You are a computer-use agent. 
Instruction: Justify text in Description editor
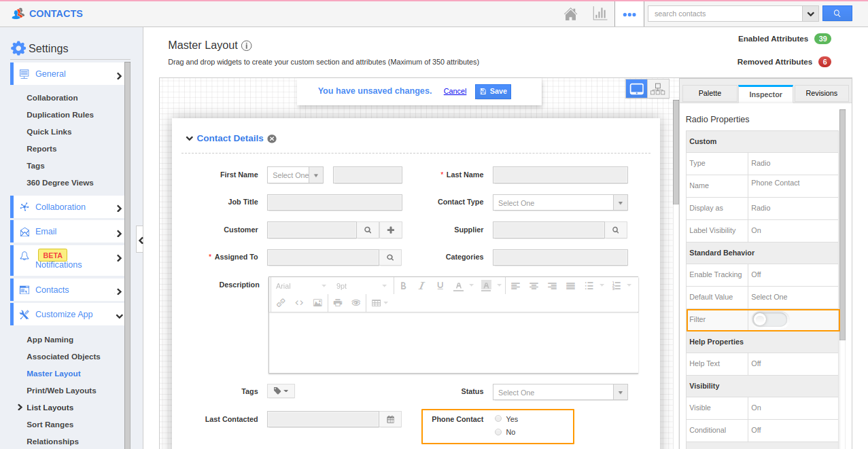570,286
